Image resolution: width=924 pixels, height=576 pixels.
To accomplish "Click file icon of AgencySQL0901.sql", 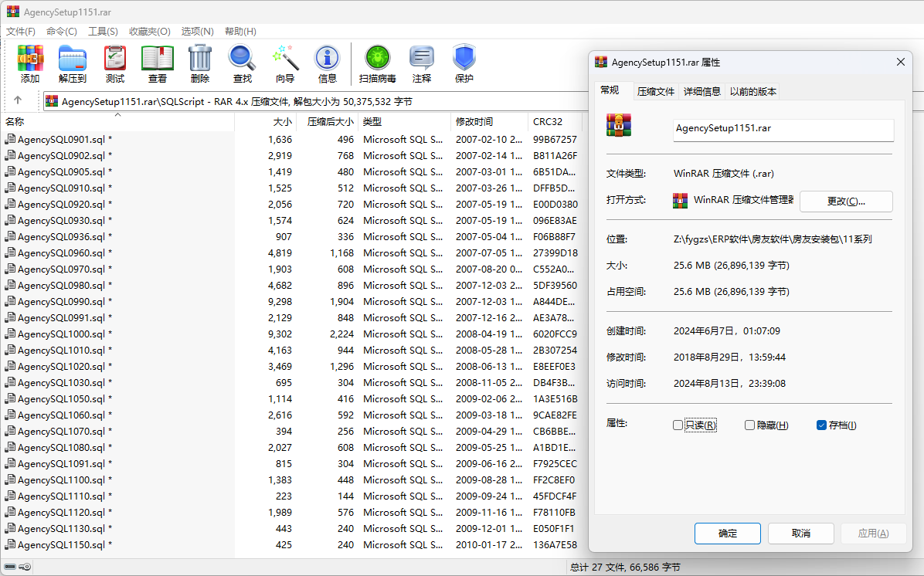I will pyautogui.click(x=10, y=139).
